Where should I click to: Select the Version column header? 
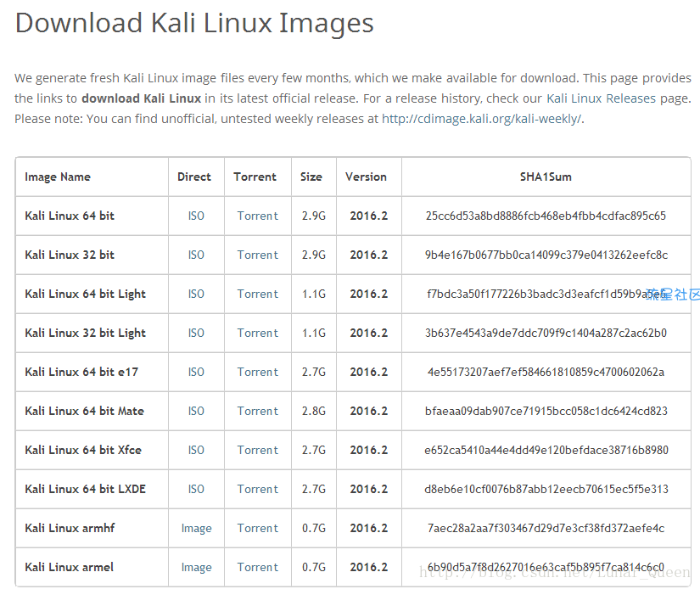tap(366, 177)
